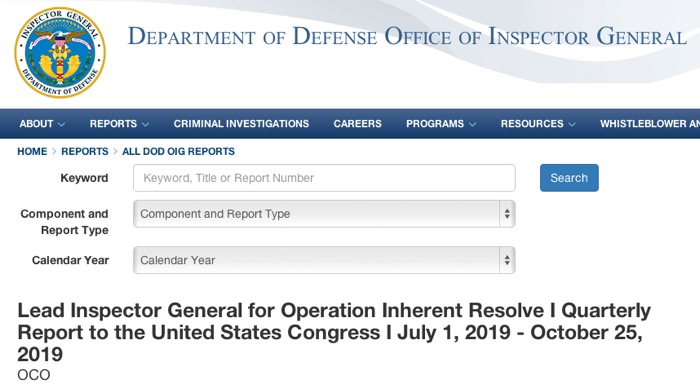Open Component and Report Type dropdown
Image resolution: width=700 pixels, height=389 pixels.
324,214
